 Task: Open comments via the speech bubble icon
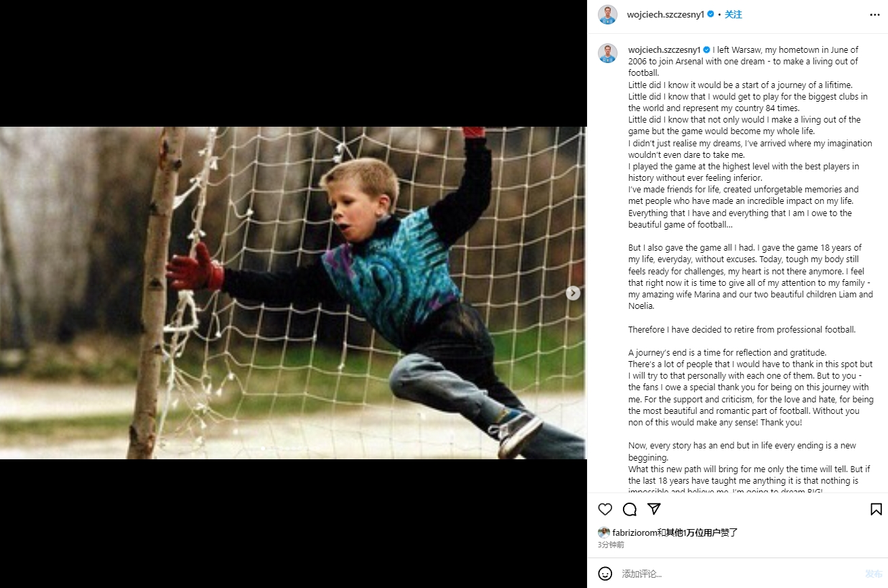[x=630, y=509]
